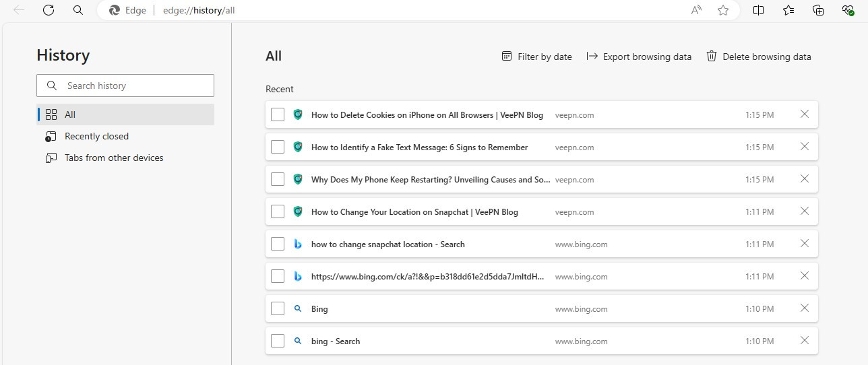Open bing - Search history entry title
The width and height of the screenshot is (868, 365).
click(x=336, y=341)
